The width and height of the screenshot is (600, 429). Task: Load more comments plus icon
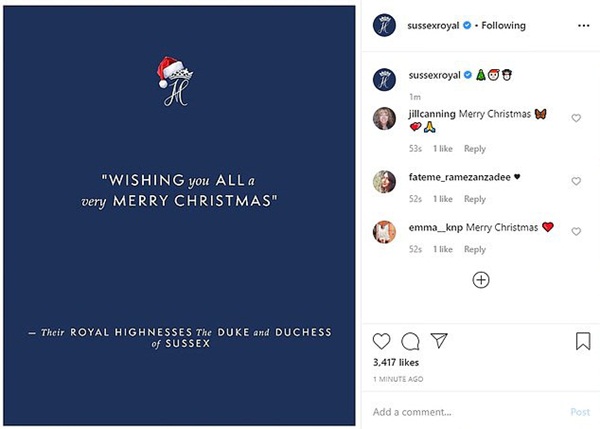(481, 280)
